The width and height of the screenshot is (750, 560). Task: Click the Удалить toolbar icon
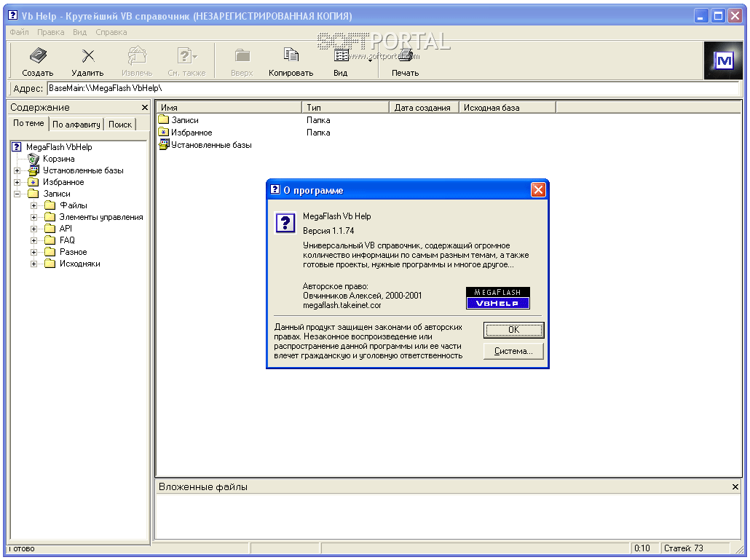coord(87,56)
